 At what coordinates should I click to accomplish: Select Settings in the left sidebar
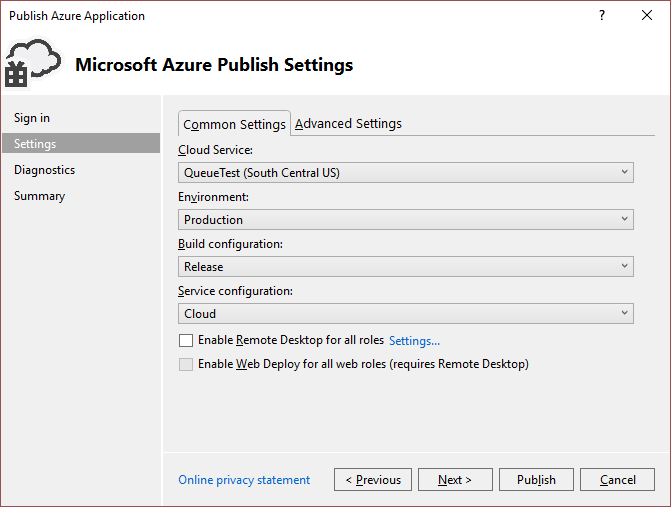click(35, 144)
